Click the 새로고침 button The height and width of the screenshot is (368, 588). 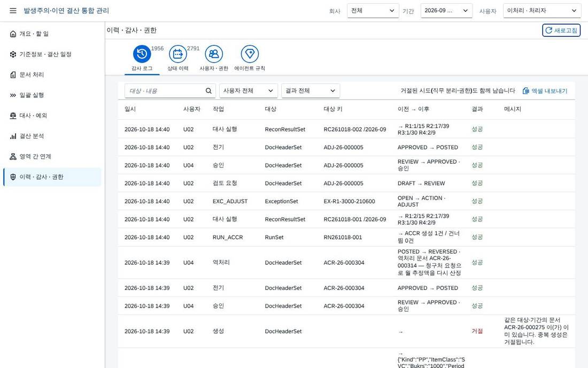pos(561,30)
